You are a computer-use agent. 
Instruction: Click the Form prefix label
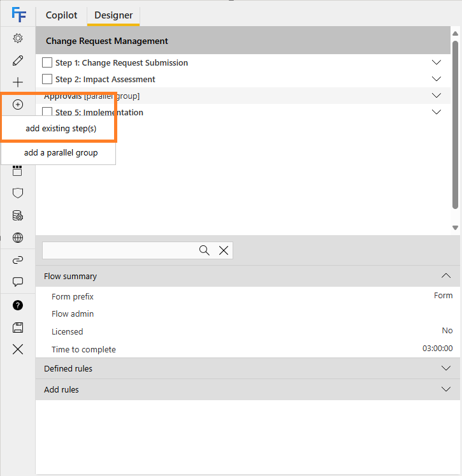coord(73,296)
